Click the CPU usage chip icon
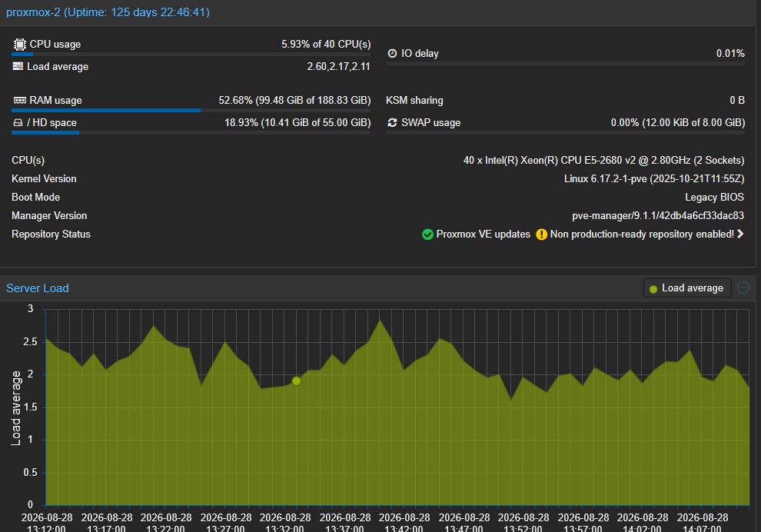 [x=19, y=44]
